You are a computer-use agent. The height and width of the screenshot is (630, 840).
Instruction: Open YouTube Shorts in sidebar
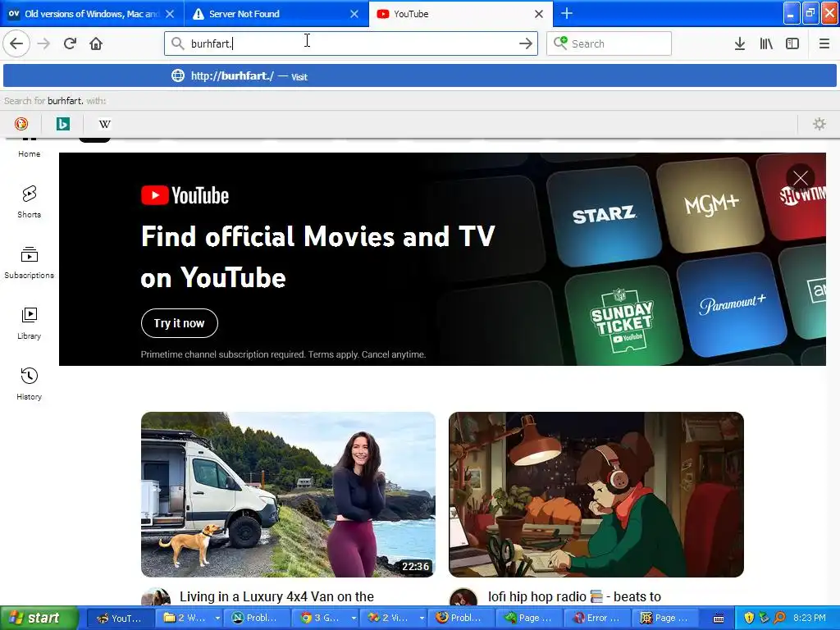[29, 202]
